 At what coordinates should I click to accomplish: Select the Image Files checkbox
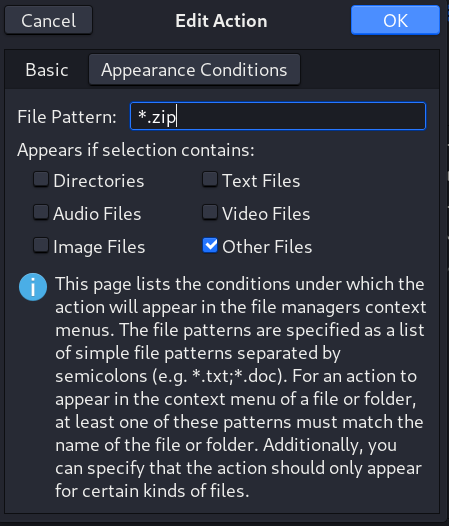pos(41,246)
